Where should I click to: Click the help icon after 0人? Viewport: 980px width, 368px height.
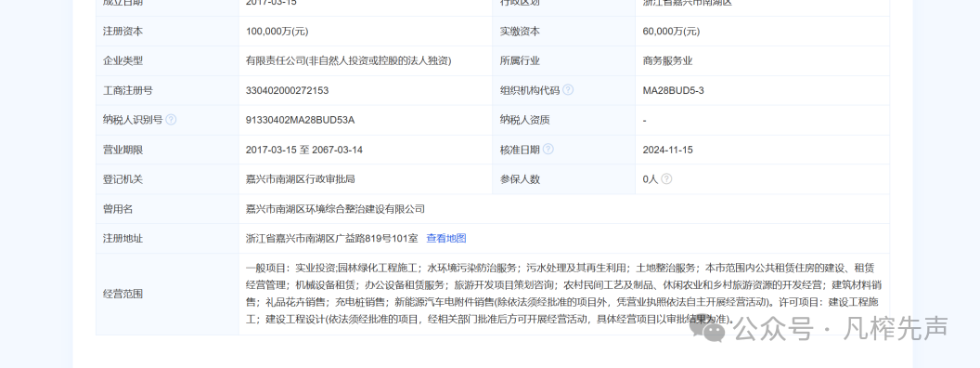666,178
